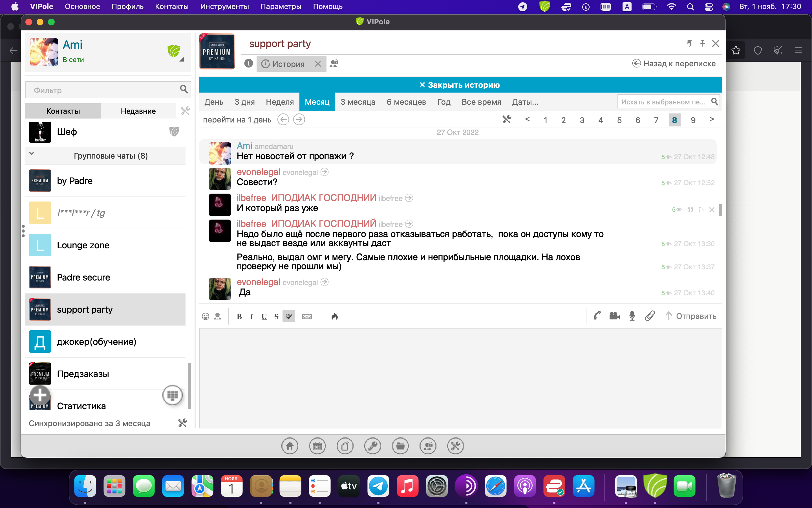Select the Неделя history period

pyautogui.click(x=279, y=102)
